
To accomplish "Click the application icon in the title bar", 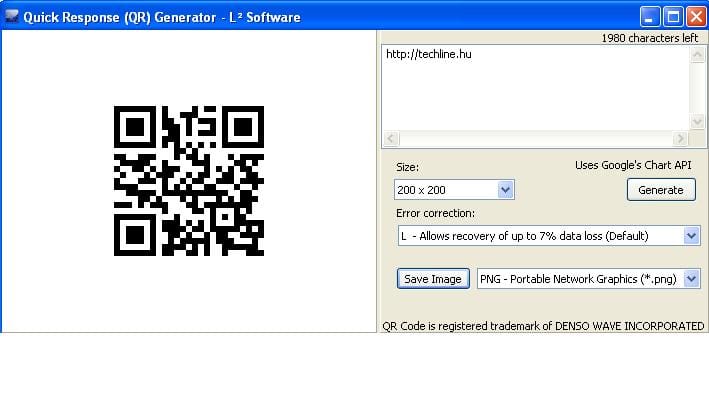I will click(12, 16).
